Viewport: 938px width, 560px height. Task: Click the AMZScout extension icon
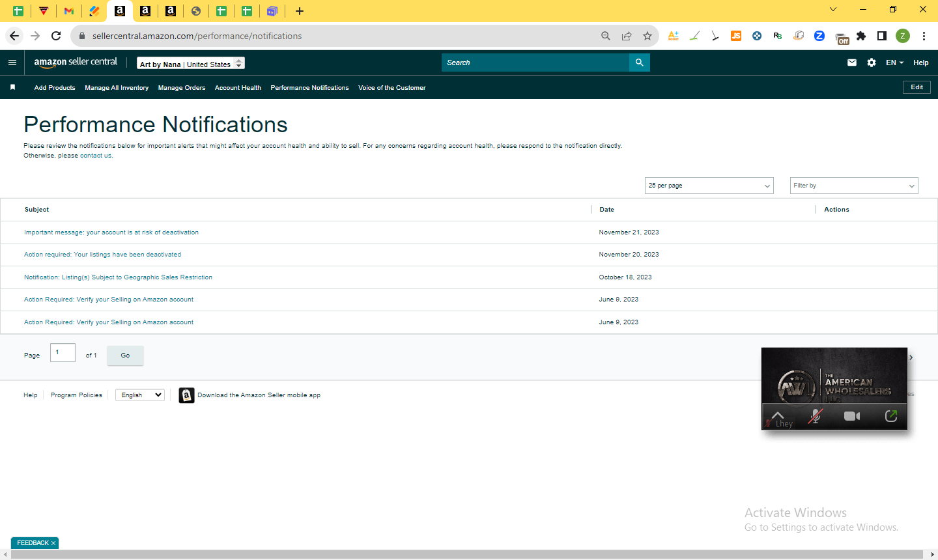click(674, 36)
